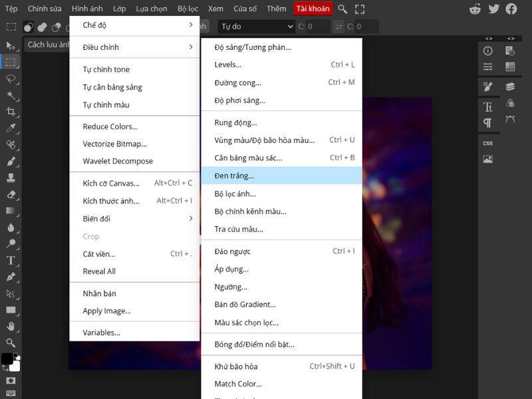Select the Eyedropper tool
Screen dimensions: 532x399
(11, 128)
